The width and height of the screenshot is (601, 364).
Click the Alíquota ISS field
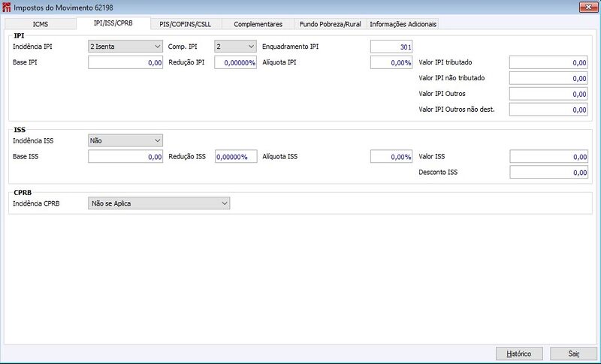[x=391, y=157]
